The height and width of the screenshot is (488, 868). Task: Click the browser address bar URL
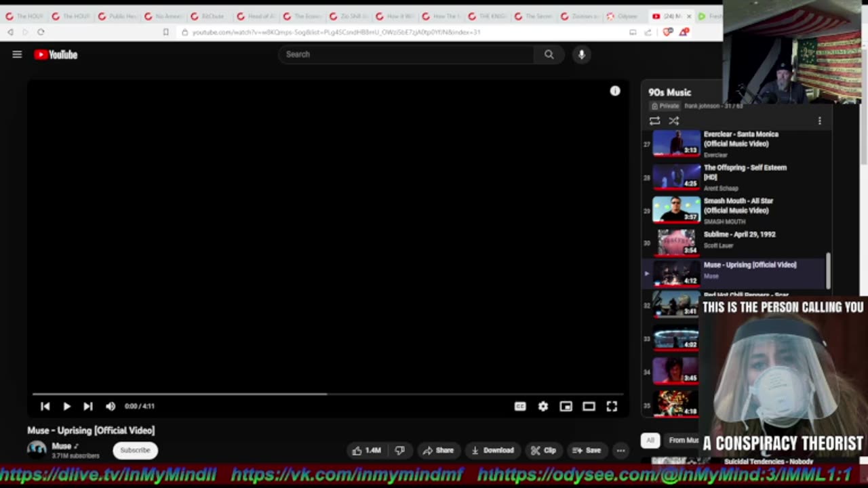click(336, 32)
